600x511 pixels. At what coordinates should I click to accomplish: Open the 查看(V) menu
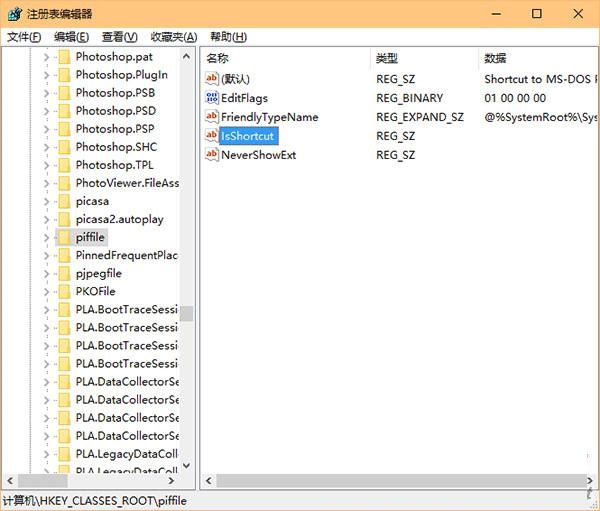click(120, 37)
